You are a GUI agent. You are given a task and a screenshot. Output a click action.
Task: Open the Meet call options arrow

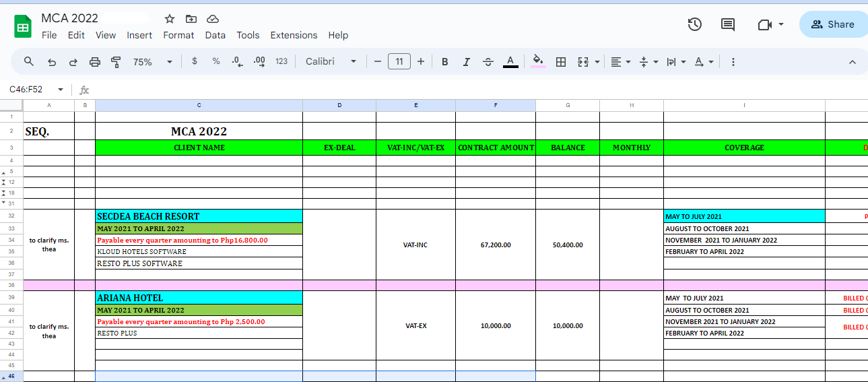tap(781, 24)
